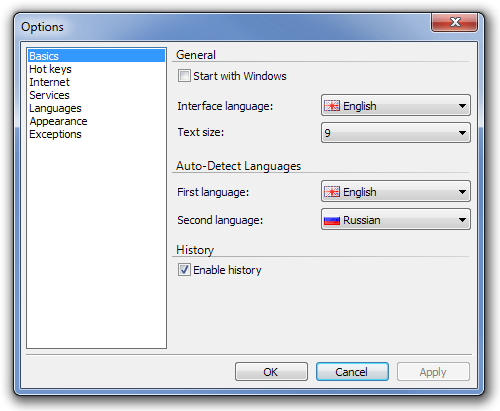The image size is (500, 411).
Task: Expand the Text size dropdown
Action: (462, 133)
